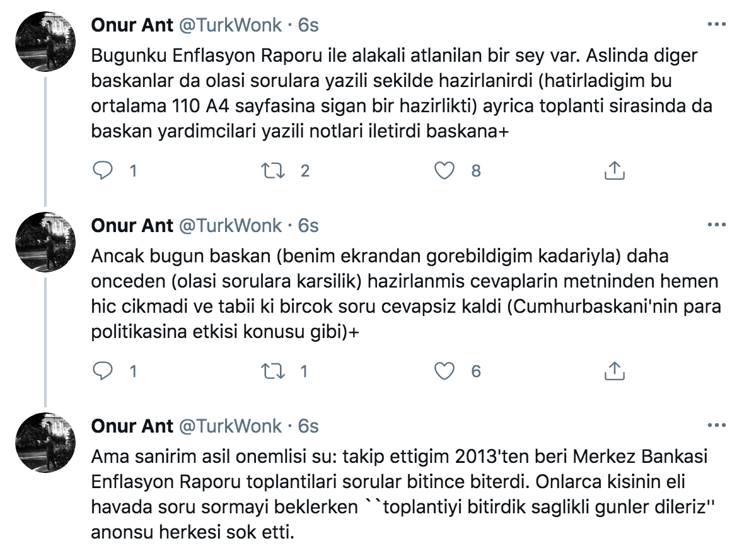Reply to the first tweet about Enflasyon Raporu
The height and width of the screenshot is (560, 749).
(103, 170)
